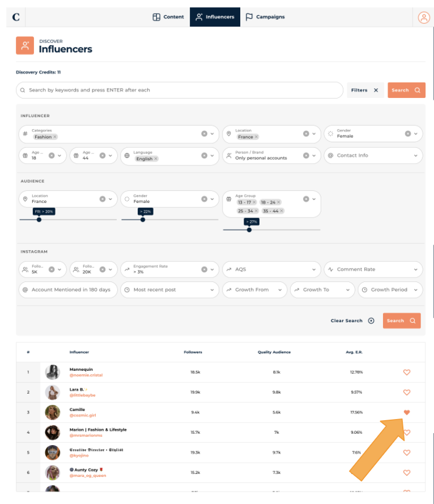Remove the English language tag
Viewport: 434px width, 504px height.
156,159
